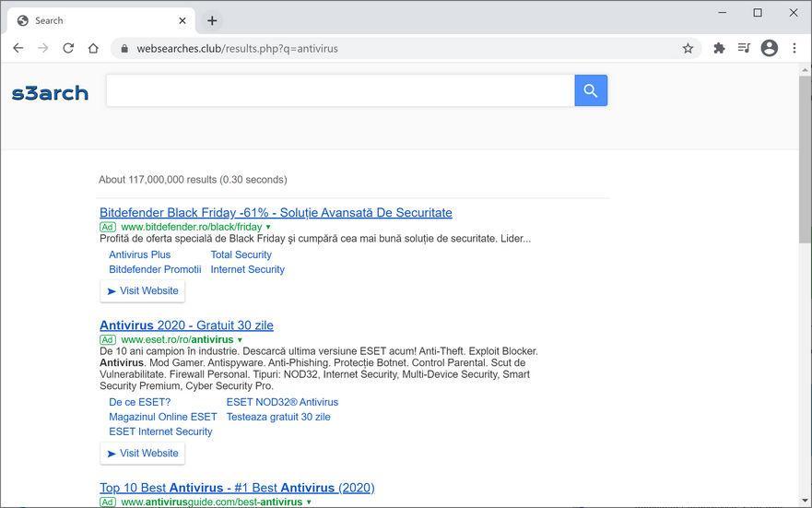Click the page vertical scrollbar

[x=805, y=277]
